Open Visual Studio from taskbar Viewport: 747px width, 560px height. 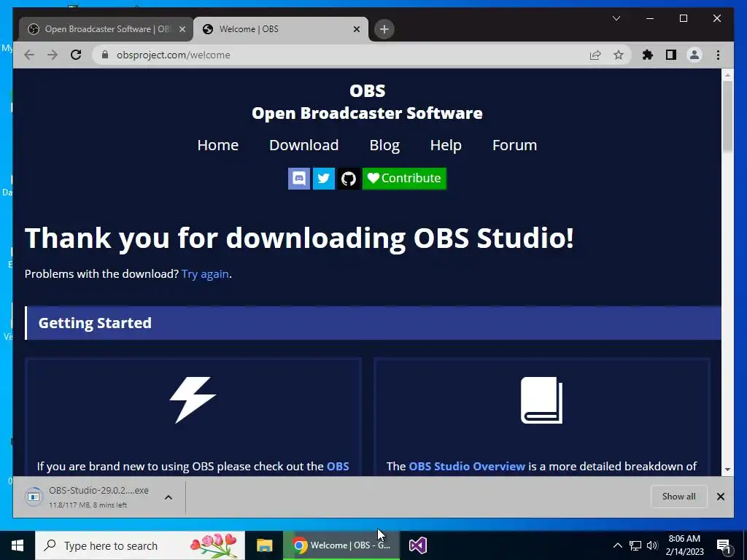point(418,545)
